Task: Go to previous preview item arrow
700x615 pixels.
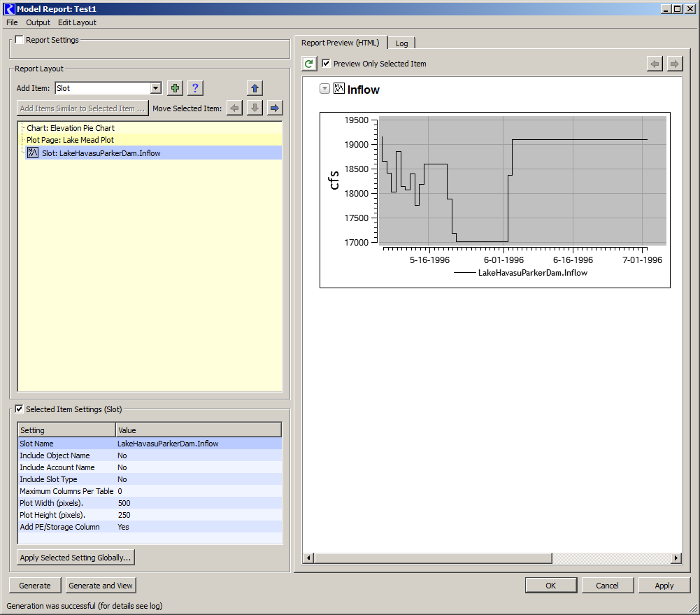Action: (x=655, y=64)
